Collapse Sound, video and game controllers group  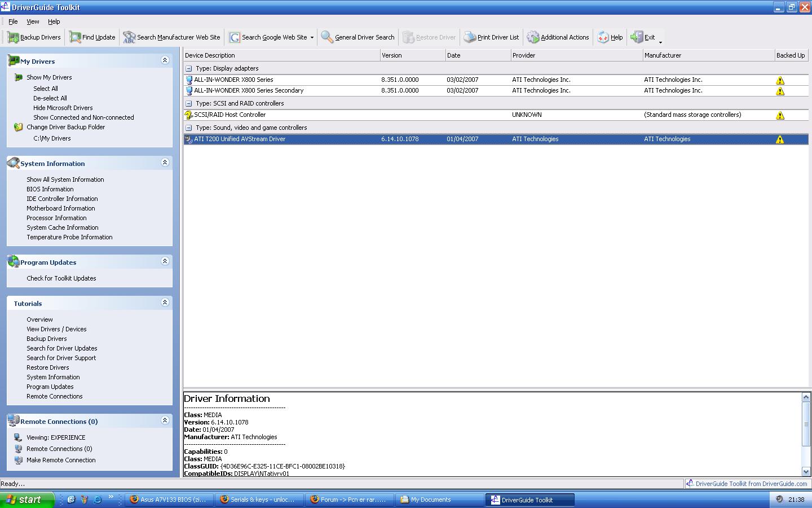189,128
